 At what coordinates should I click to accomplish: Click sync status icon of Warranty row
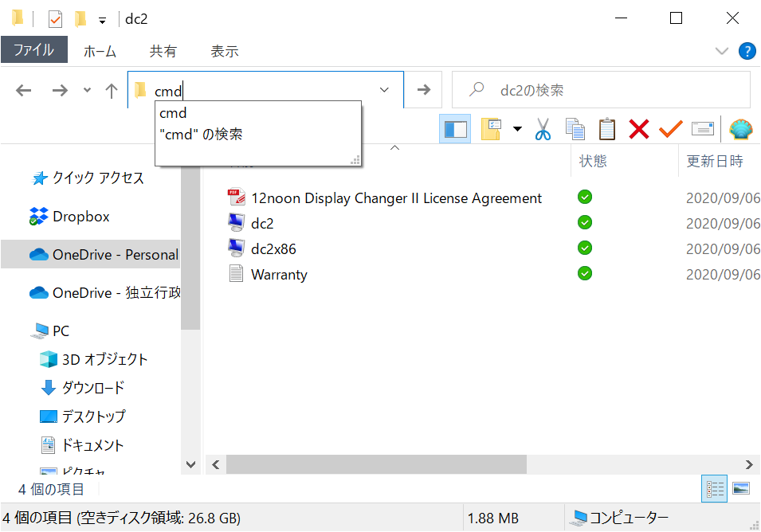(585, 273)
